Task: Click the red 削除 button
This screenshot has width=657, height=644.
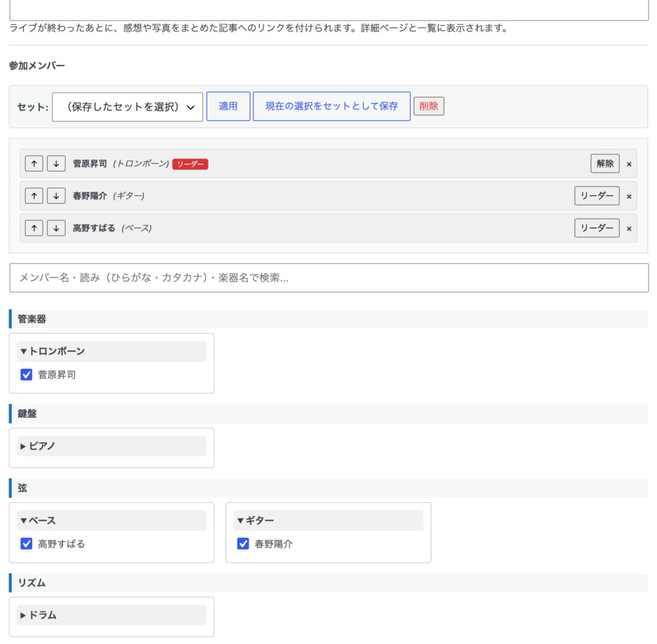Action: pos(429,106)
